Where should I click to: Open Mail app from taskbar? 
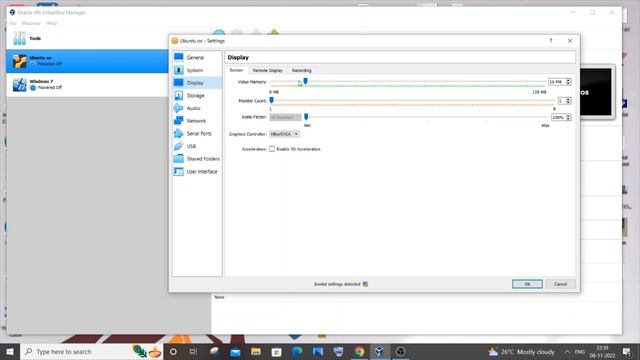[x=235, y=351]
